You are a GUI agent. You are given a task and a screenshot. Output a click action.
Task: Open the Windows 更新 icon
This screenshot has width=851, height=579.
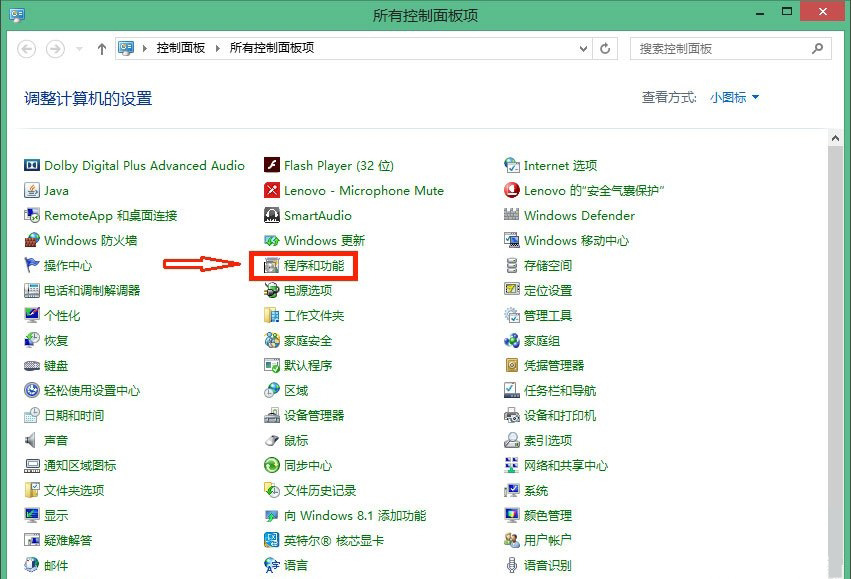coord(272,240)
